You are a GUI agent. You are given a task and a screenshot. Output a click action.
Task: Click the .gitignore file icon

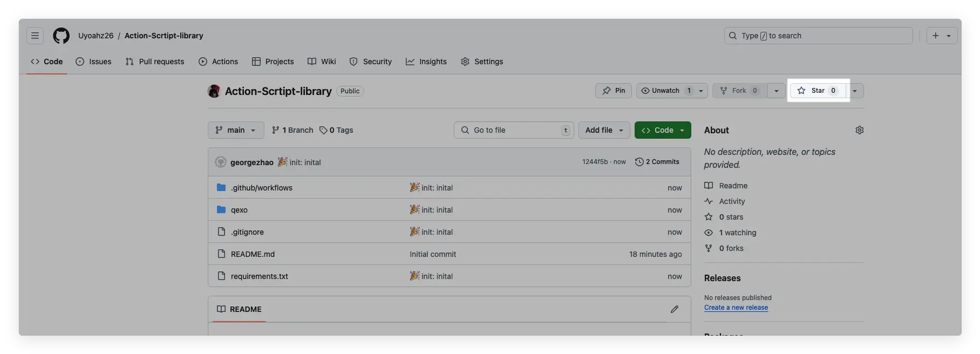(x=221, y=232)
